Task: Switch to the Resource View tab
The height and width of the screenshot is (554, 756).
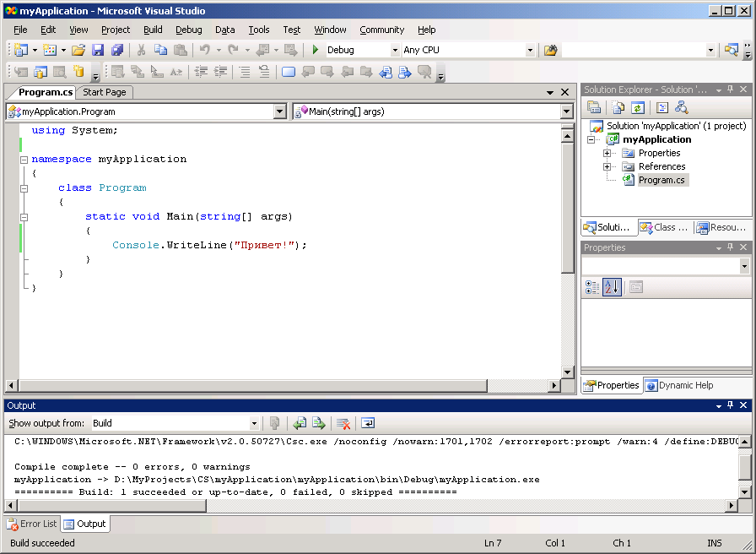Action: 721,227
